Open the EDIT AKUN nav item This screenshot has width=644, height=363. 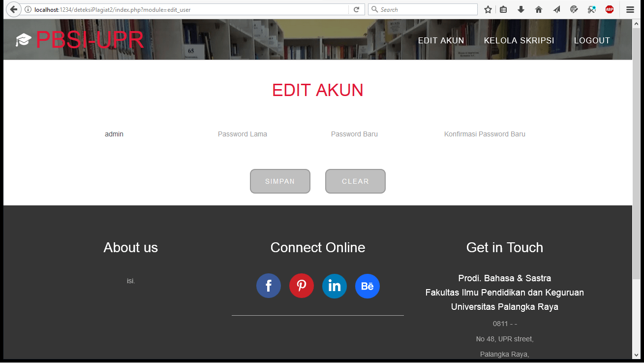(441, 40)
